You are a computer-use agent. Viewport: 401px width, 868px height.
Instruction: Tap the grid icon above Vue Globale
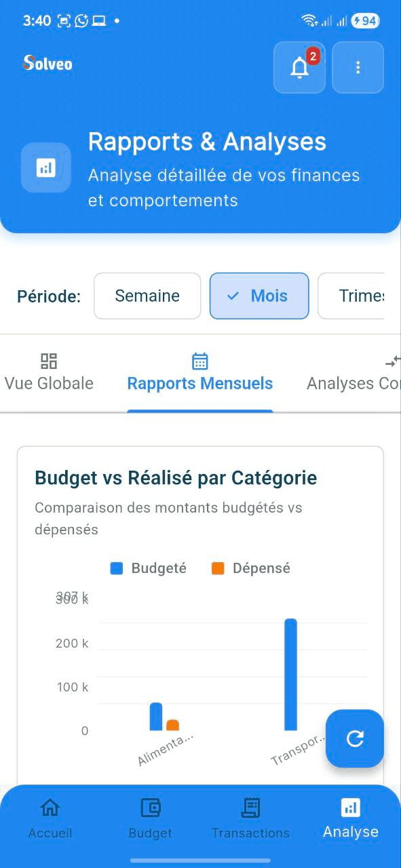48,360
